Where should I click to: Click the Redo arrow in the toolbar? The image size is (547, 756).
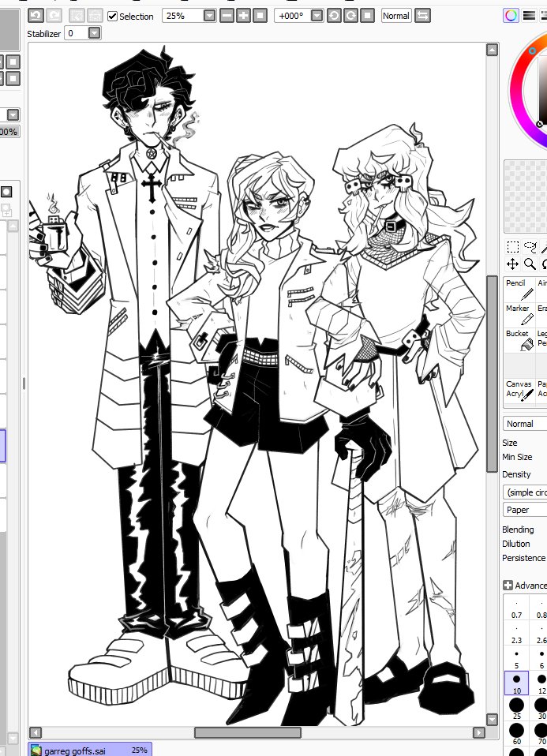tap(54, 16)
